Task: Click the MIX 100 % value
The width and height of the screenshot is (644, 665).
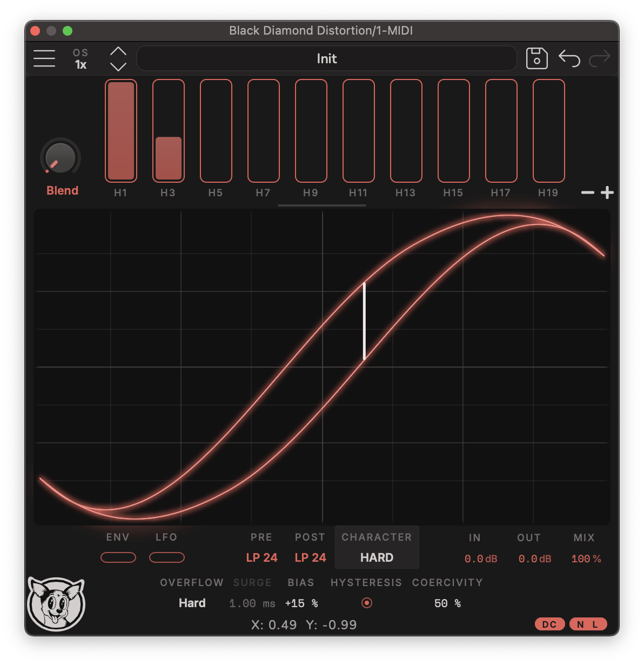Action: point(586,558)
